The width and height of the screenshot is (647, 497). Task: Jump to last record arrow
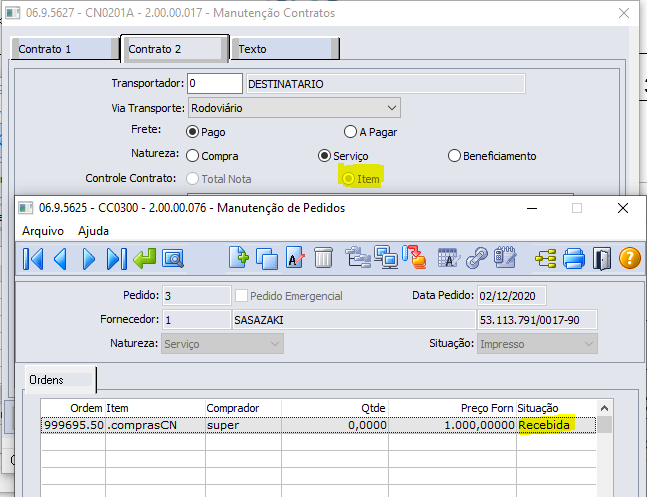tap(116, 259)
